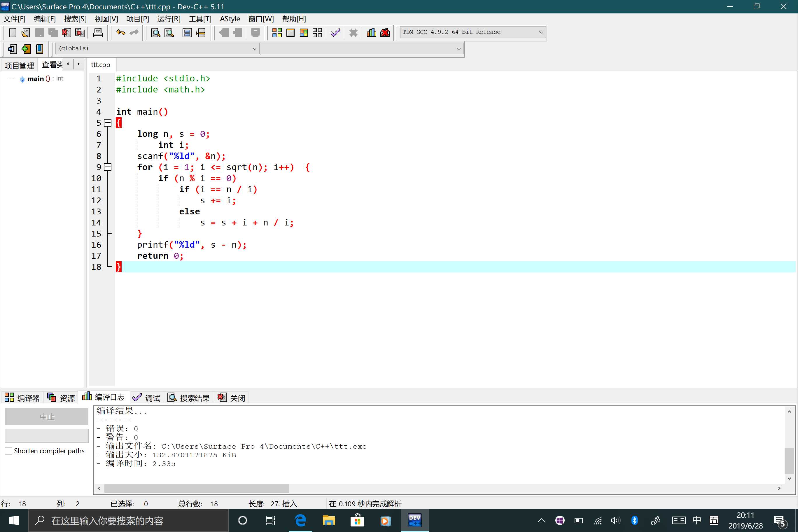Image resolution: width=798 pixels, height=532 pixels.
Task: Click line 16 printf statement
Action: [192, 245]
